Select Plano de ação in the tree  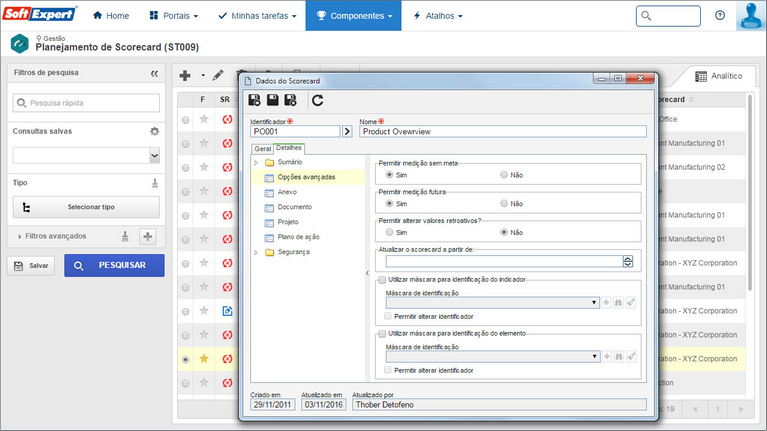click(x=298, y=237)
